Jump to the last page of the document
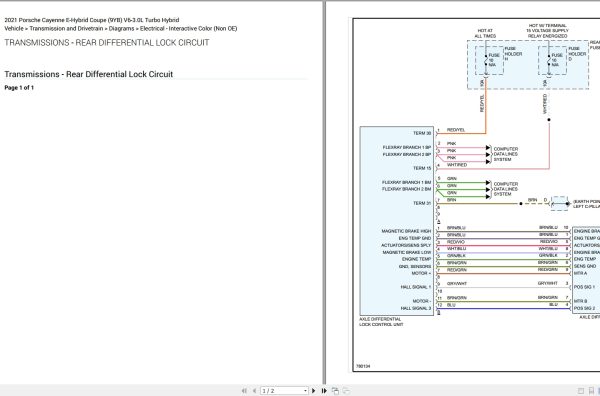Viewport: 600px width, 396px height. tap(324, 391)
